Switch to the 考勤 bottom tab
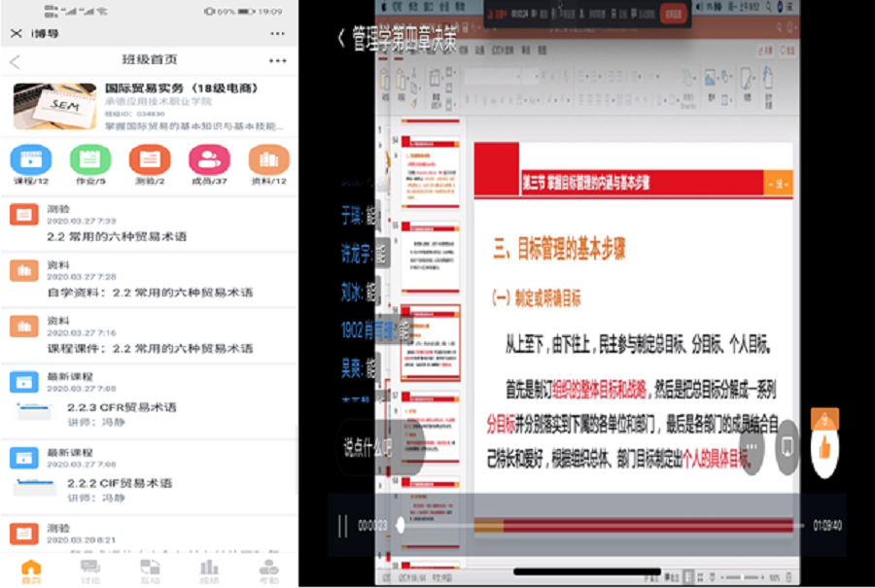The image size is (875, 588). tap(268, 571)
